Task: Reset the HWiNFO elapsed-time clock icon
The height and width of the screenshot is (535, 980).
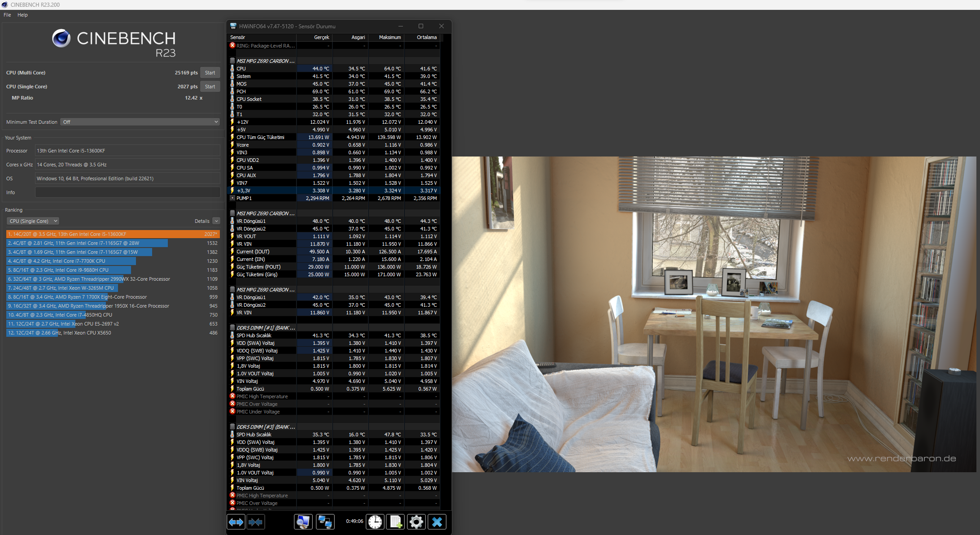Action: coord(375,522)
